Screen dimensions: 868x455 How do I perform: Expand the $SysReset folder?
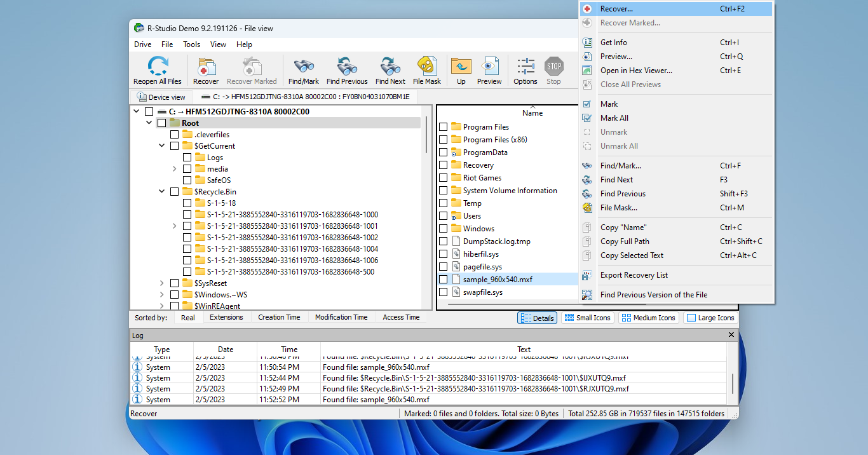[161, 283]
